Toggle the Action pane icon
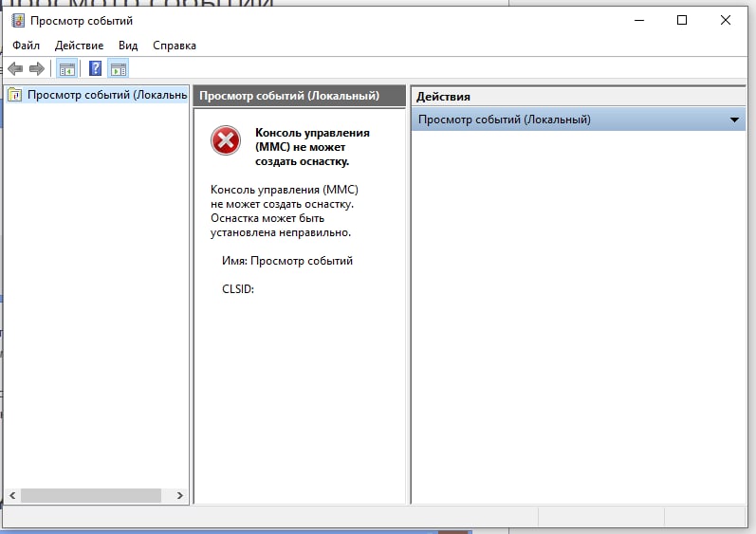Image resolution: width=756 pixels, height=534 pixels. pos(119,69)
